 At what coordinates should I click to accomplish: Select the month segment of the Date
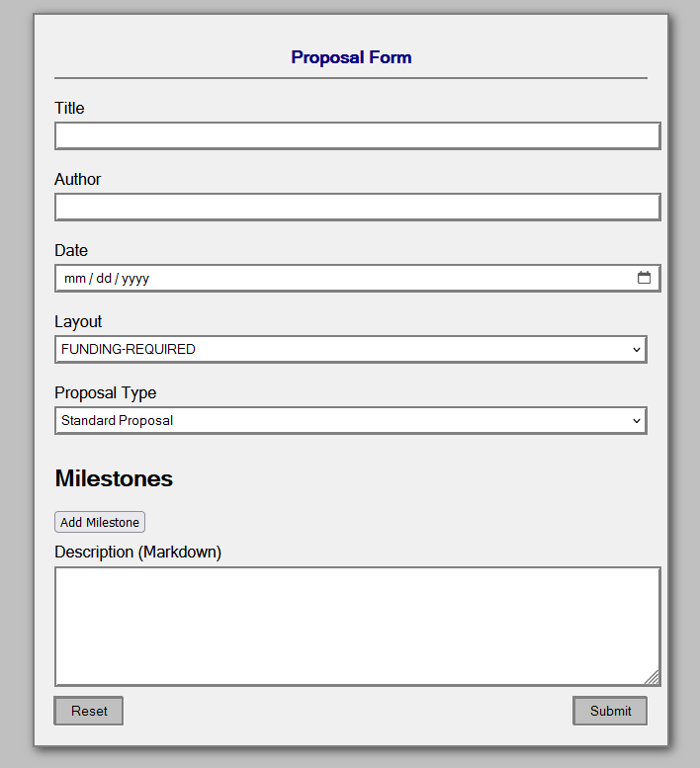75,279
